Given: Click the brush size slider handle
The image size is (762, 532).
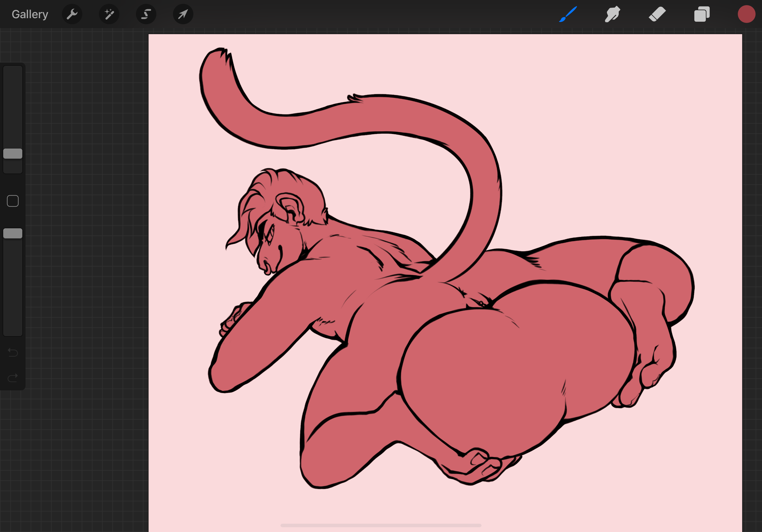Looking at the screenshot, I should [13, 153].
